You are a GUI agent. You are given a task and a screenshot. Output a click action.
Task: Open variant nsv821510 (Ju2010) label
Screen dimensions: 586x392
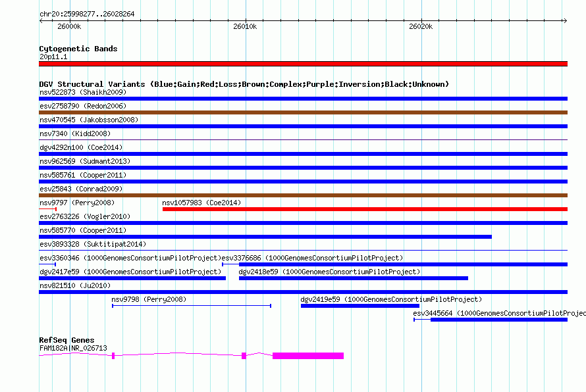click(x=75, y=285)
